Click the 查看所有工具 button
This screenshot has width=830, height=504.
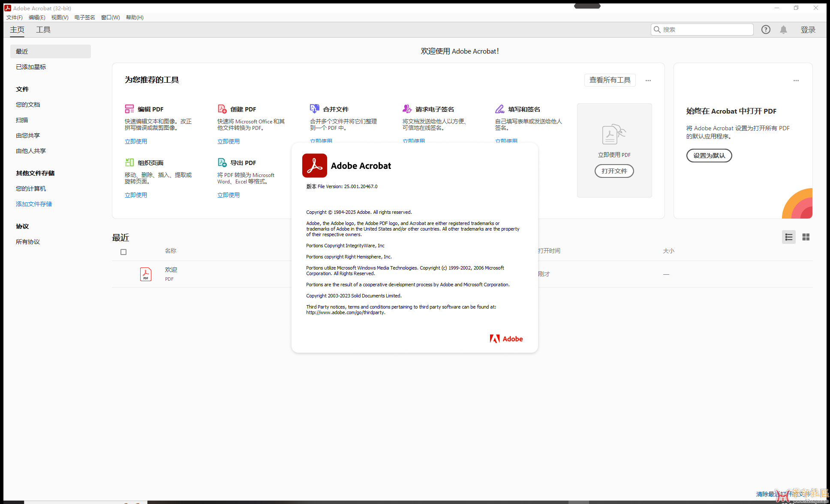pyautogui.click(x=610, y=80)
